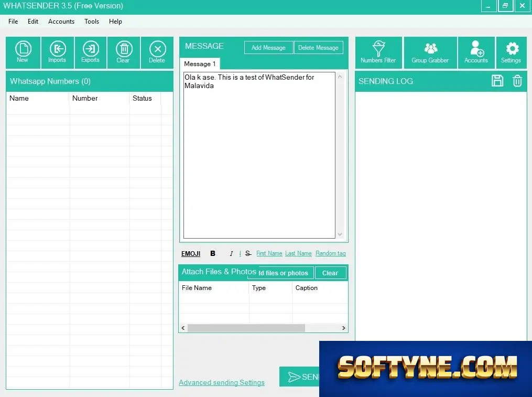
Task: Click inside the message text area
Action: point(259,155)
